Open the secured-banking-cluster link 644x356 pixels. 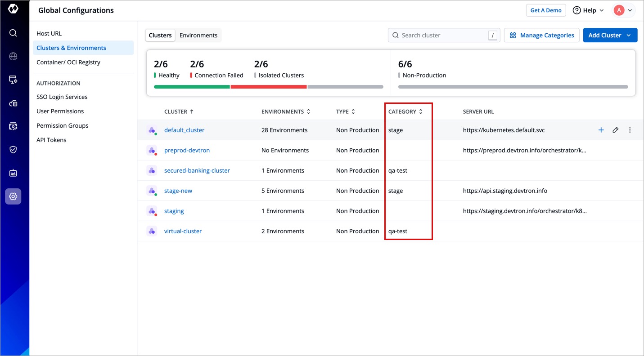pyautogui.click(x=197, y=170)
